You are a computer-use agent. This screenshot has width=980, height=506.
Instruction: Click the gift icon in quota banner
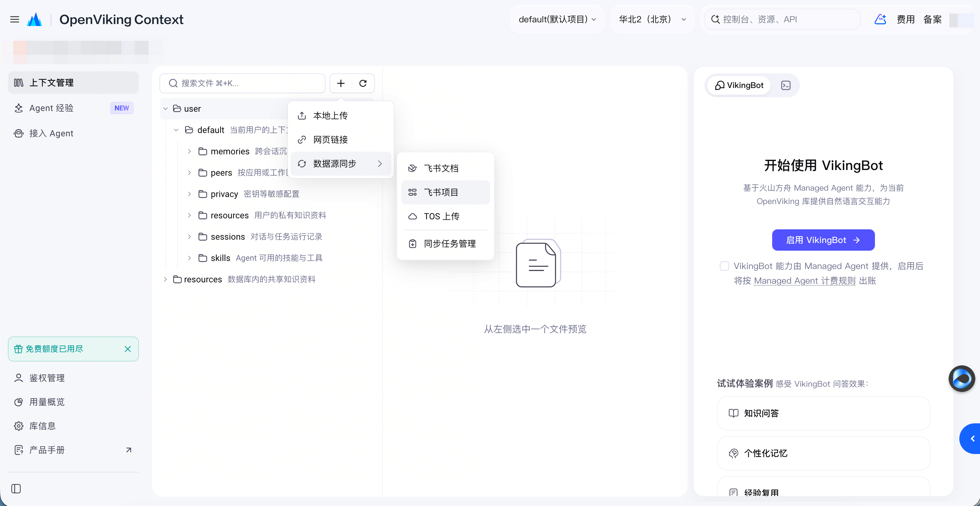[x=18, y=349]
